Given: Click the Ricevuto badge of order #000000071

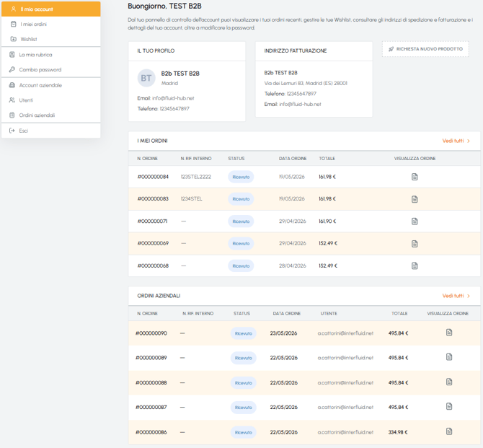Looking at the screenshot, I should 241,221.
